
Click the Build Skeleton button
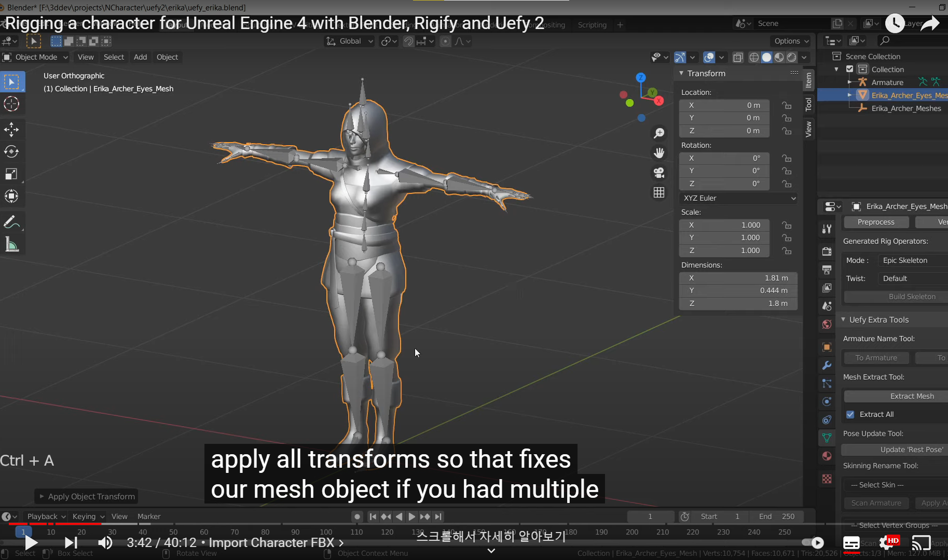pos(896,297)
